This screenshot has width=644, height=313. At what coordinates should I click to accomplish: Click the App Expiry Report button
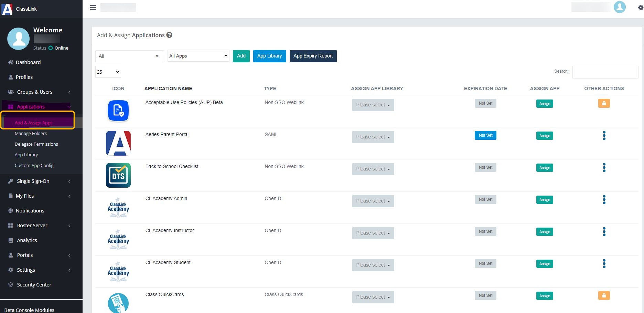(x=313, y=56)
